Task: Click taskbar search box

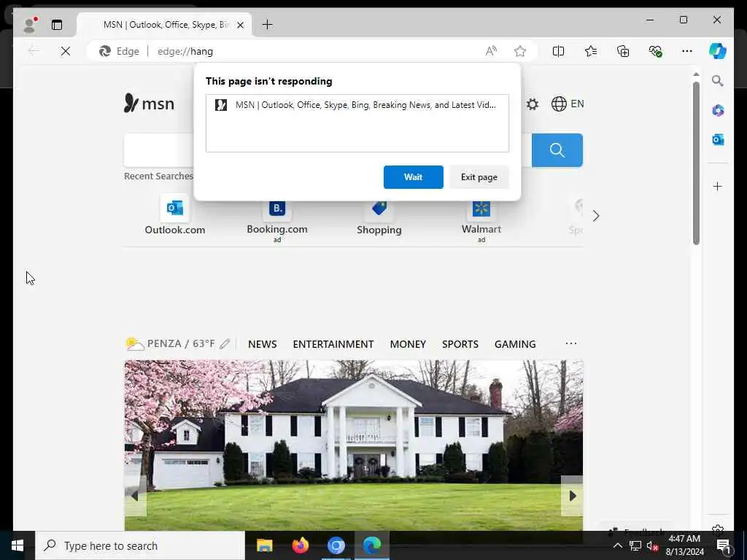Action: [140, 545]
